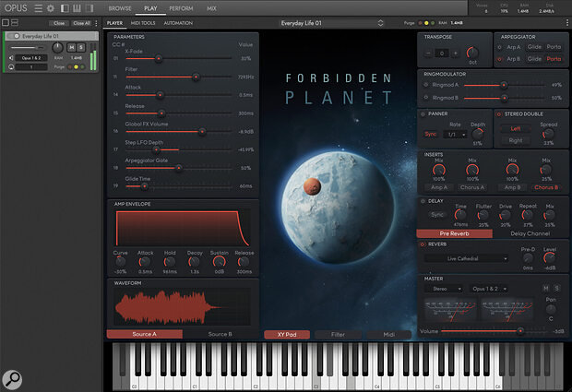
Task: Disable Arp B power toggle
Action: (x=499, y=59)
